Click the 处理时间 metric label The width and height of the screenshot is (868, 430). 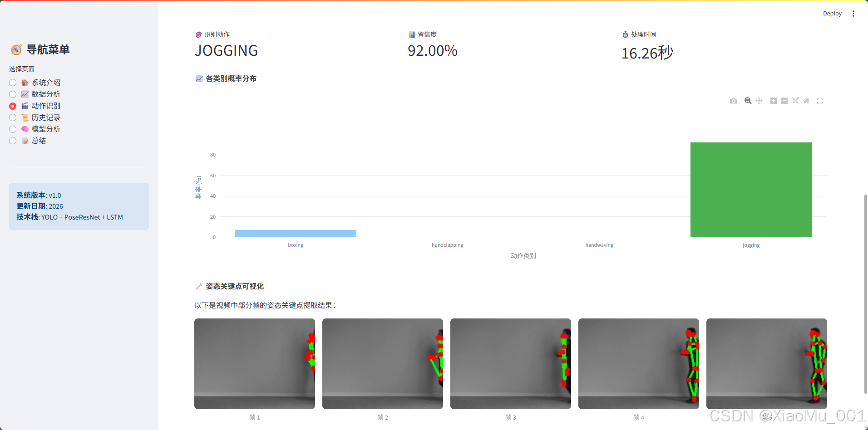[x=644, y=34]
